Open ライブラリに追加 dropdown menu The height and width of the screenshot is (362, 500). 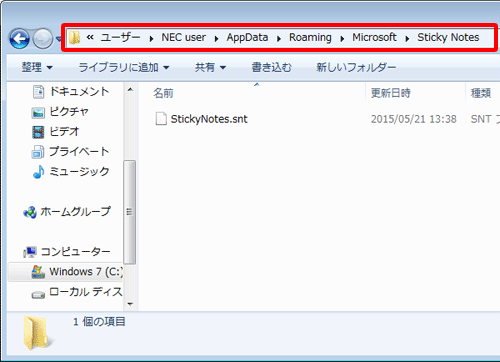[124, 68]
